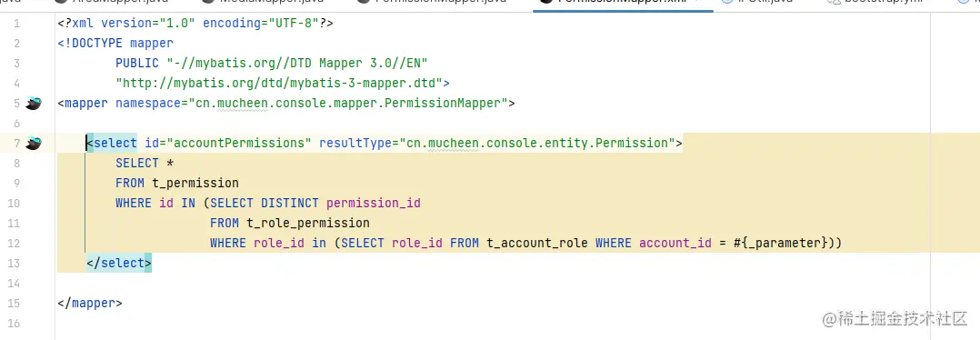This screenshot has height=340, width=980.
Task: Click the table name t_role_permission
Action: click(308, 223)
